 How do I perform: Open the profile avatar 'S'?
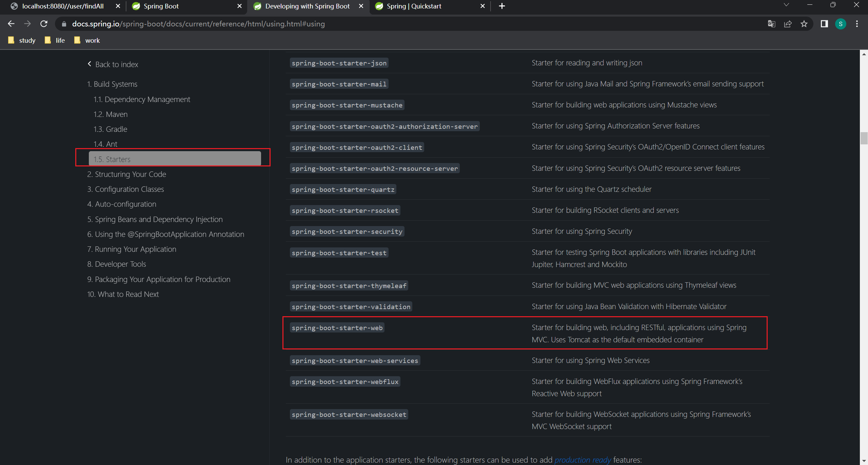(841, 24)
